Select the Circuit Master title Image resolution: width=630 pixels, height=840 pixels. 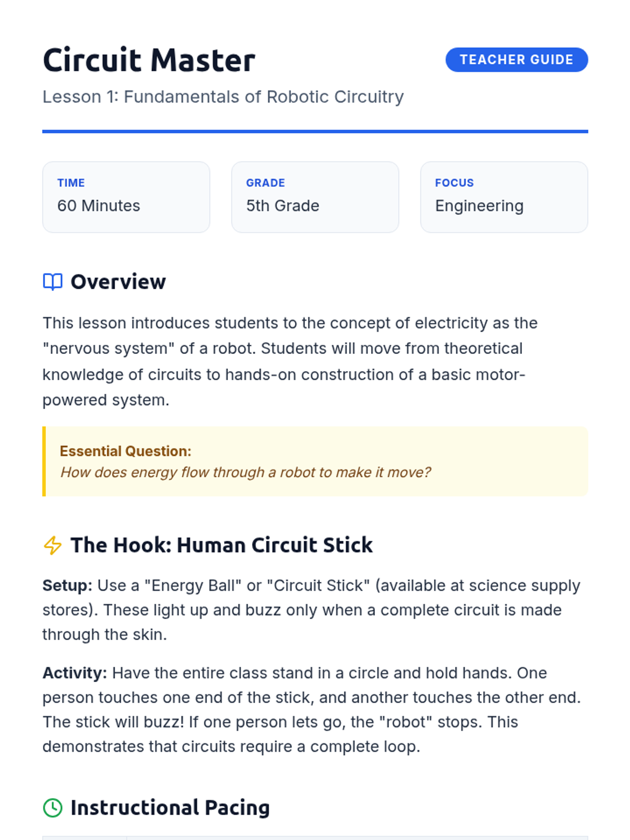tap(149, 60)
